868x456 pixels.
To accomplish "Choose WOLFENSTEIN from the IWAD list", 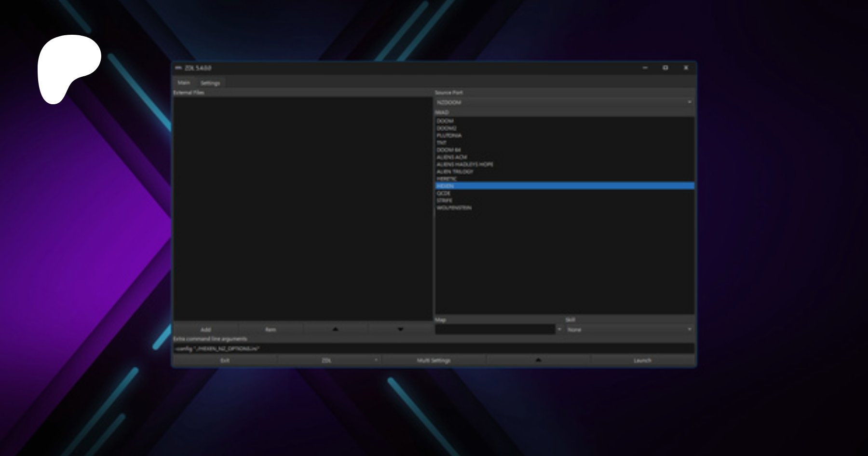I will pyautogui.click(x=454, y=207).
